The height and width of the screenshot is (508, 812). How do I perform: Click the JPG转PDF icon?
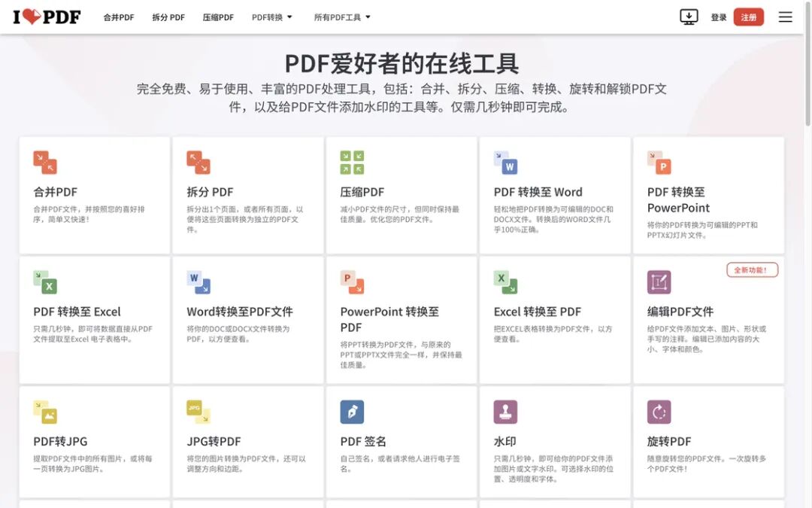point(198,412)
